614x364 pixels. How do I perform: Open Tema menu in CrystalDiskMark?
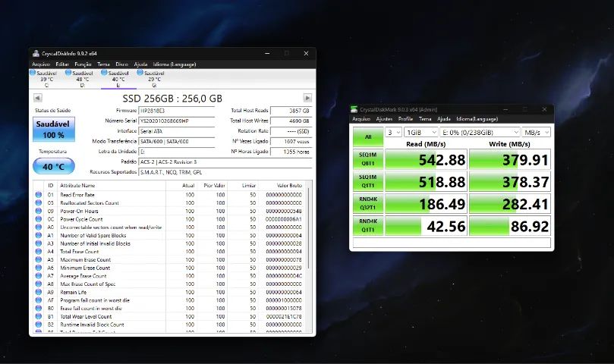click(425, 119)
